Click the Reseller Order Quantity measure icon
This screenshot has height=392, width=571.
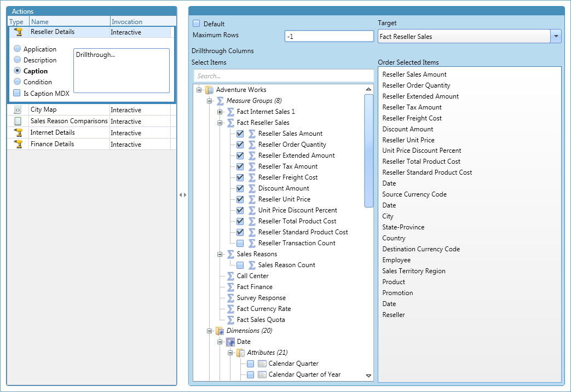tap(252, 145)
